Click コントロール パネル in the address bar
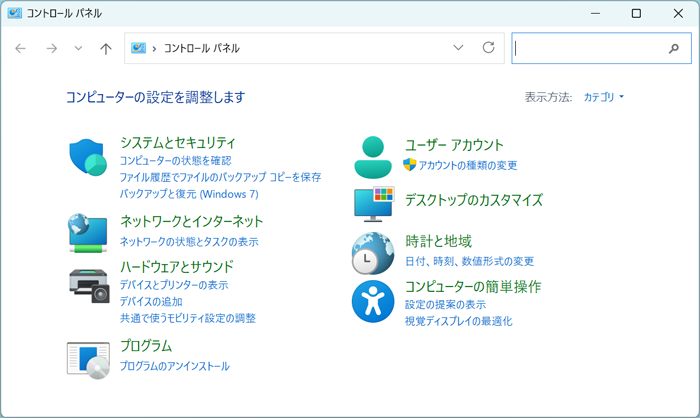This screenshot has width=700, height=418. (201, 48)
